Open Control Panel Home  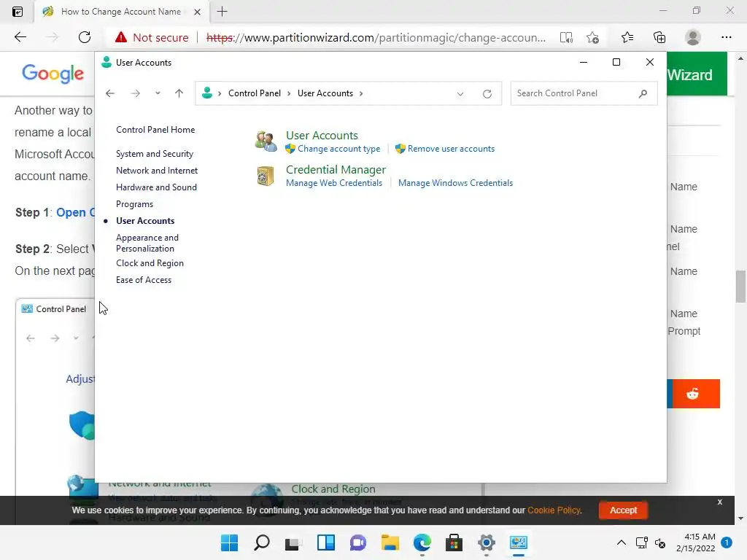pos(155,130)
